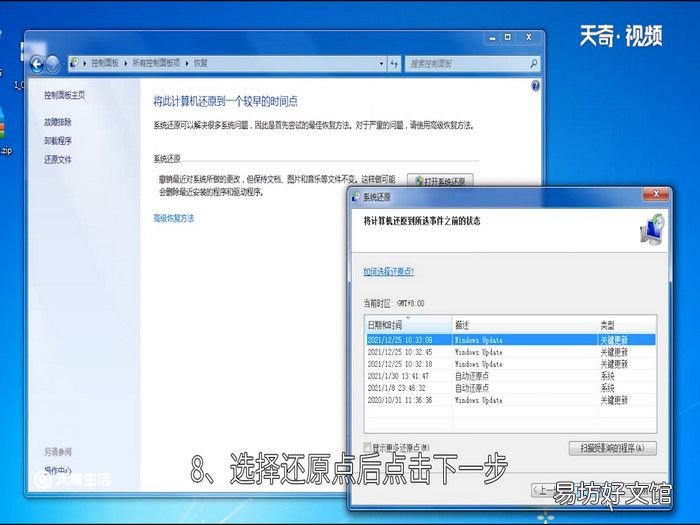The image size is (700, 525).
Task: Sort by 描述 column header
Action: point(525,325)
